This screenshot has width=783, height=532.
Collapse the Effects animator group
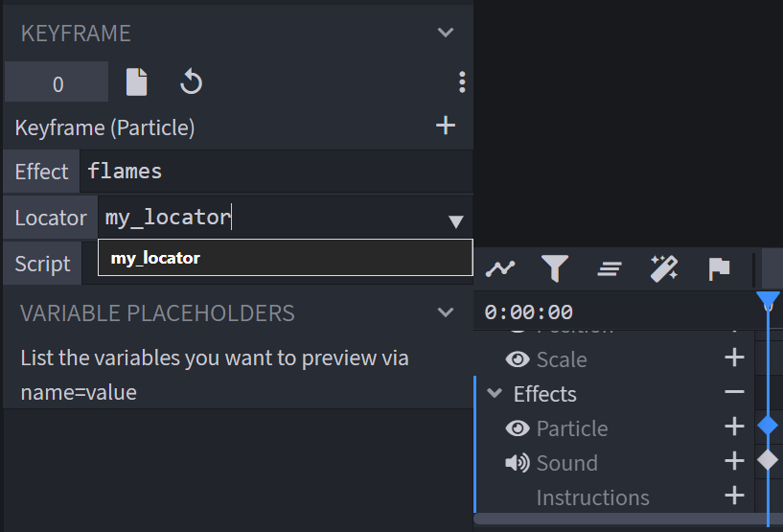495,393
